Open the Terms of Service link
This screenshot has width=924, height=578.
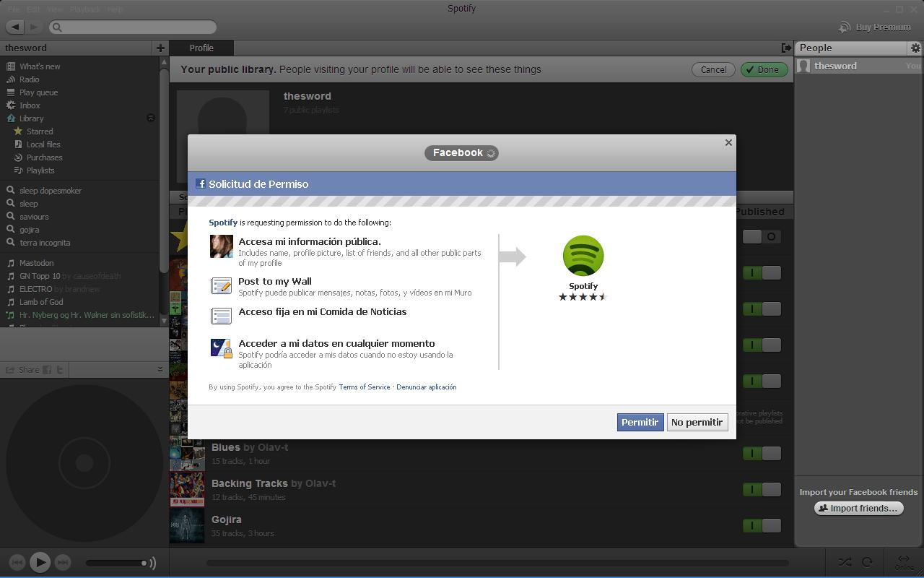point(364,387)
